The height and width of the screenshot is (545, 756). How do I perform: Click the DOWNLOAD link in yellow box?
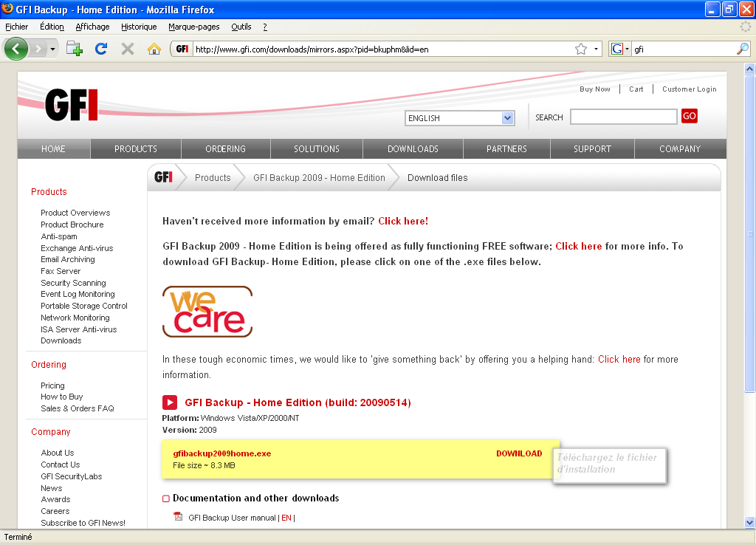point(519,453)
